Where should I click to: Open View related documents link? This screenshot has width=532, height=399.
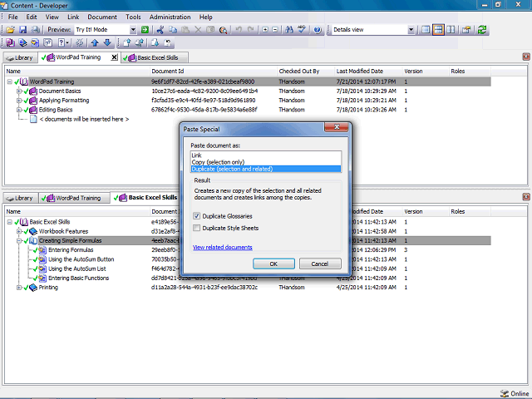point(223,248)
